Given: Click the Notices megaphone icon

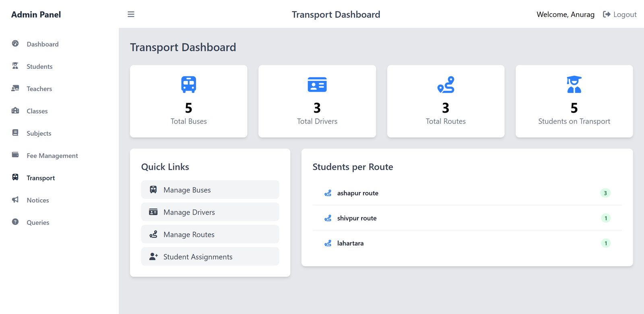Looking at the screenshot, I should click(15, 200).
